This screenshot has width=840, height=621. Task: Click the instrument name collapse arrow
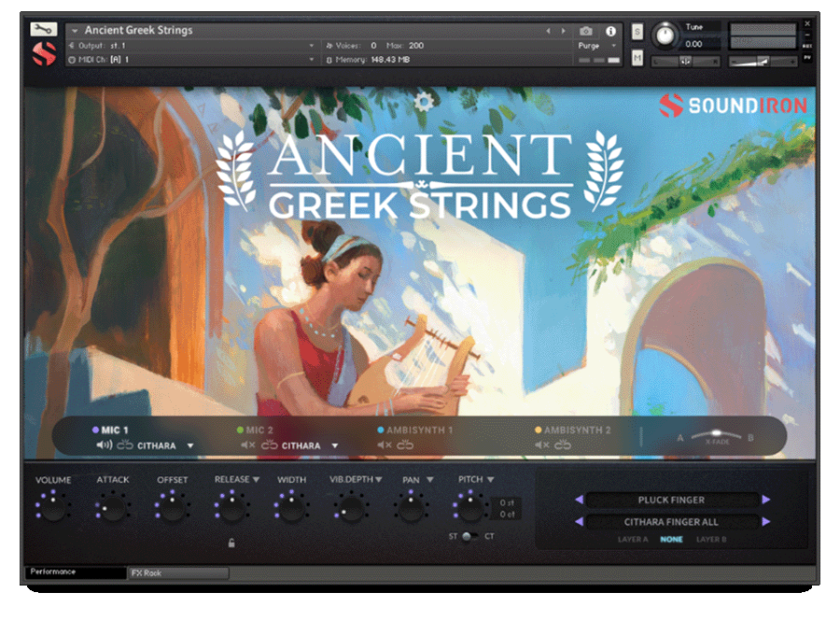click(75, 31)
